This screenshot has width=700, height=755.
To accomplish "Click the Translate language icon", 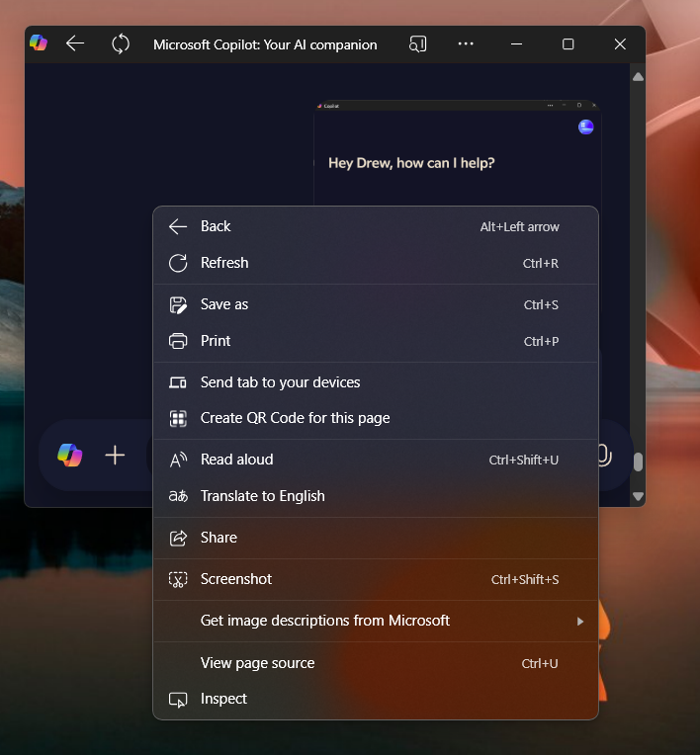I will [178, 496].
